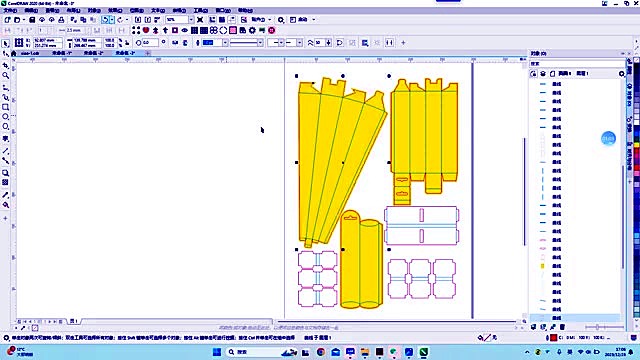Click the Save icon in toolbar
This screenshot has width=640, height=360.
coord(32,20)
